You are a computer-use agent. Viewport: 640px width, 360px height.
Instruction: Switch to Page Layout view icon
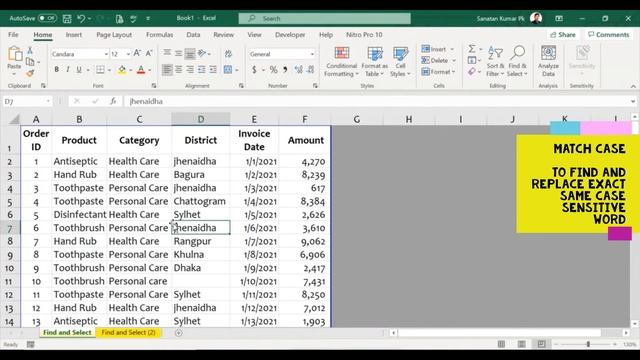(x=521, y=344)
